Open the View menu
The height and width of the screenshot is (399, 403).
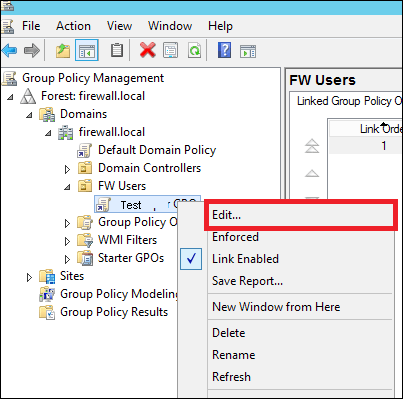tap(119, 26)
